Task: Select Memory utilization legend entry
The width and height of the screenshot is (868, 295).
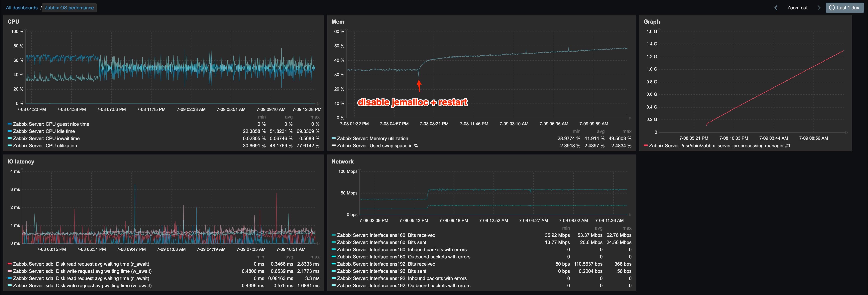Action: 372,138
